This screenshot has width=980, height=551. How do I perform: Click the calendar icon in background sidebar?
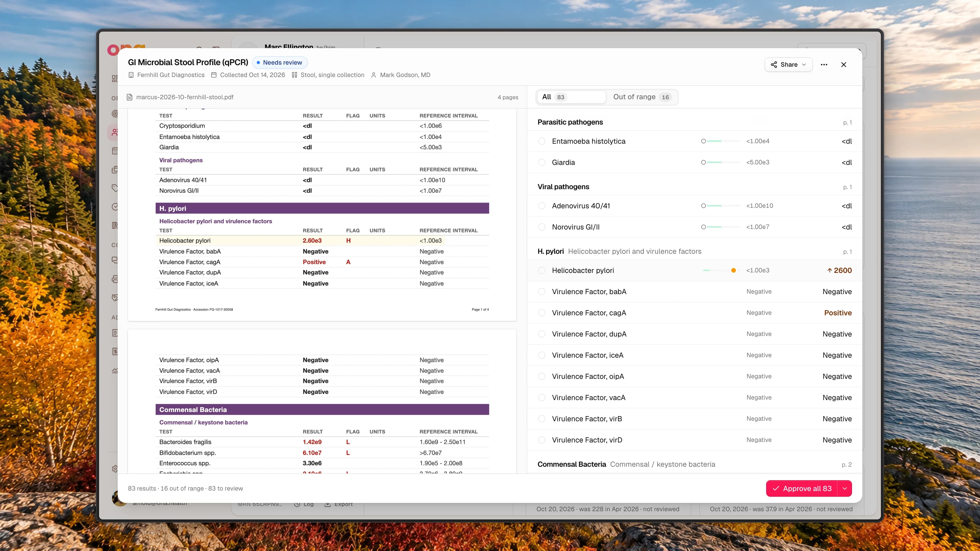click(x=115, y=151)
